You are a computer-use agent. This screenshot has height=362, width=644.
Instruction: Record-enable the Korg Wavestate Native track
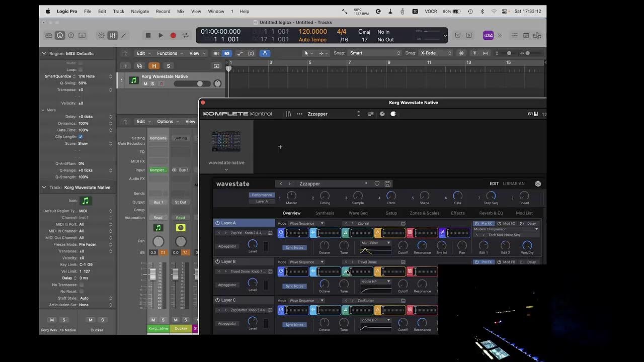pos(161,84)
